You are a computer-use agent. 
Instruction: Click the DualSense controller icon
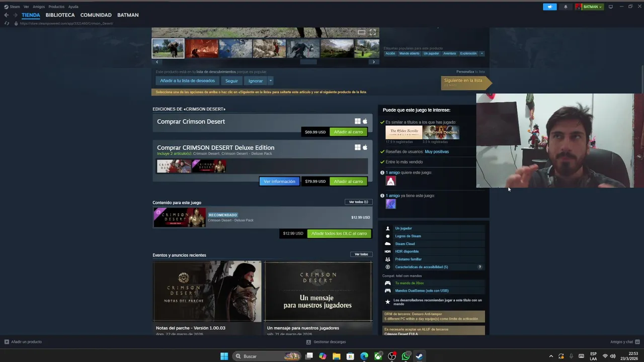pos(387,291)
